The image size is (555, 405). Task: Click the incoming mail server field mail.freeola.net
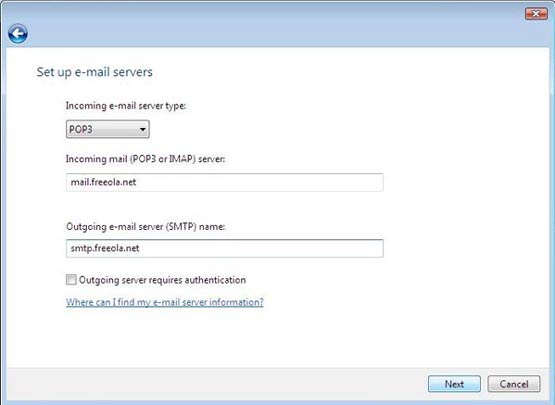click(x=224, y=182)
